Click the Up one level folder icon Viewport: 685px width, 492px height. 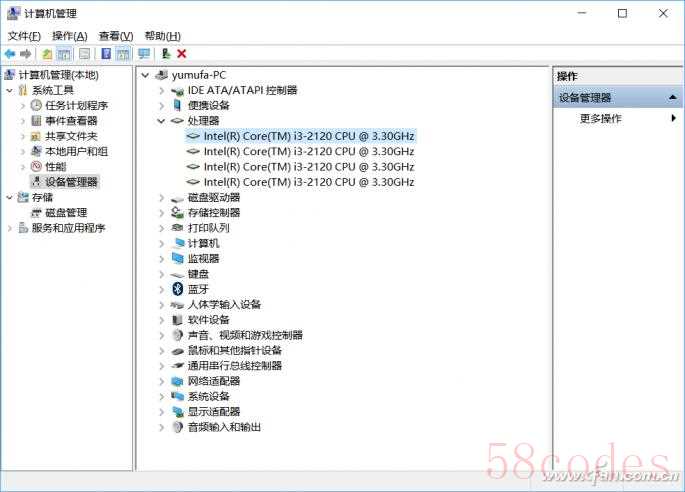47,54
